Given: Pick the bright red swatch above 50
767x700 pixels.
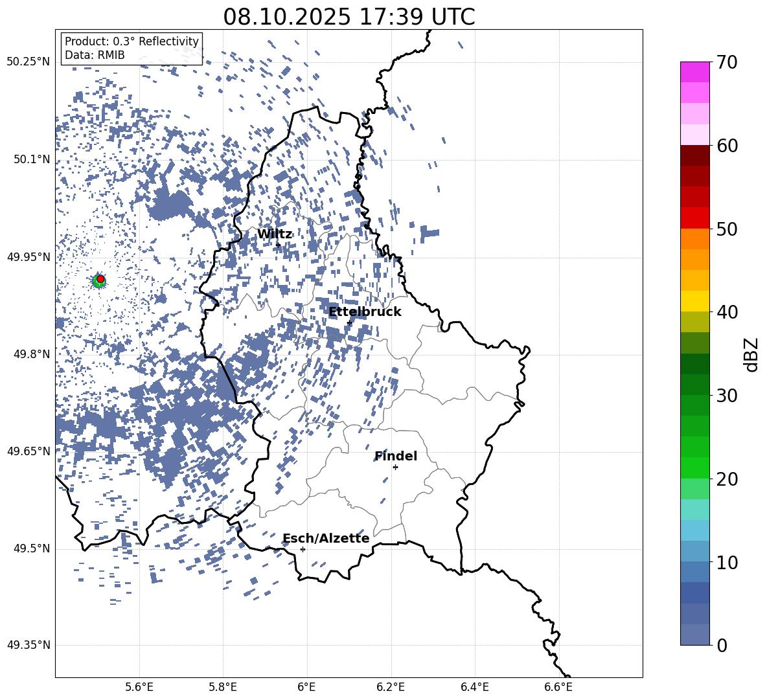Looking at the screenshot, I should (x=695, y=218).
